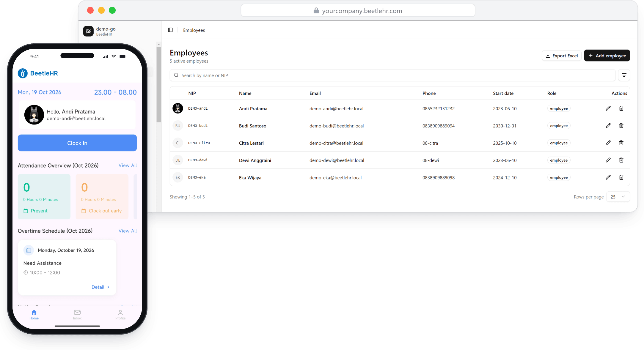Toggle the sidebar panel icon
Image resolution: width=644 pixels, height=350 pixels.
[x=170, y=30]
